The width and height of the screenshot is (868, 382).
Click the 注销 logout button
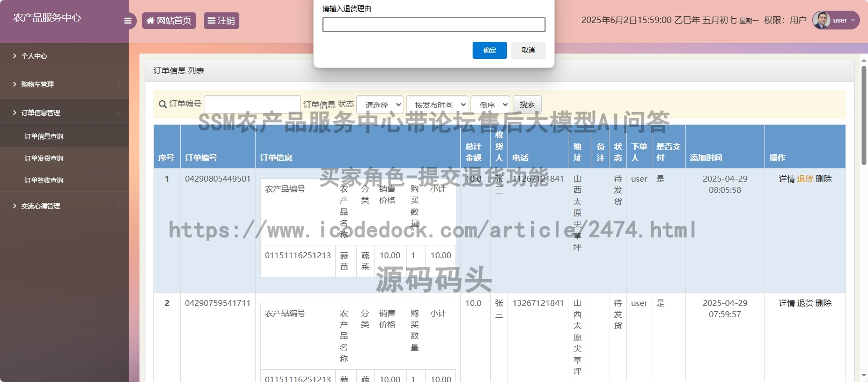(221, 20)
